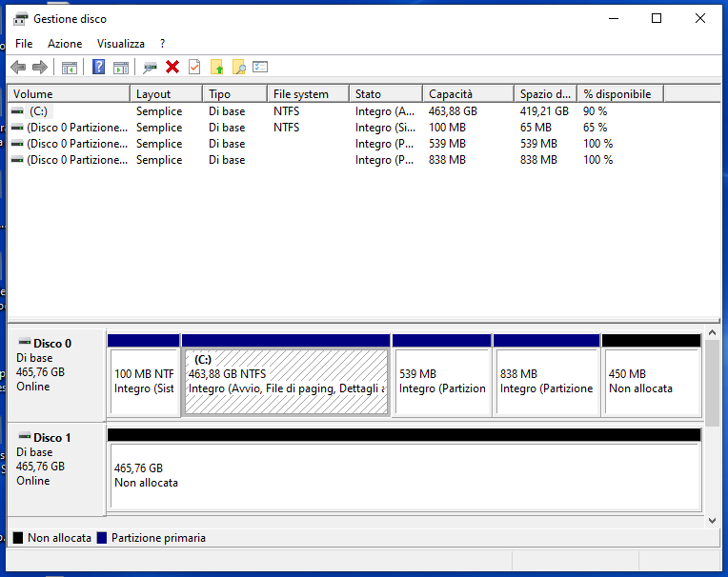Click the Forward arrow toolbar icon
The width and height of the screenshot is (728, 577).
click(40, 67)
